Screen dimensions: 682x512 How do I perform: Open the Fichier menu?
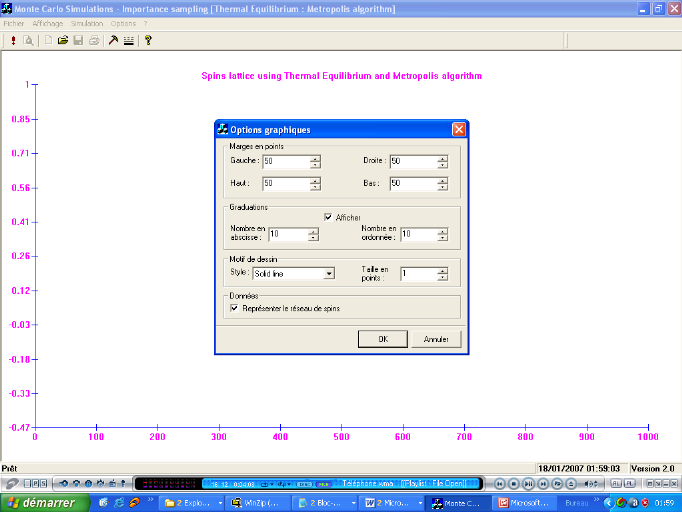click(x=14, y=23)
